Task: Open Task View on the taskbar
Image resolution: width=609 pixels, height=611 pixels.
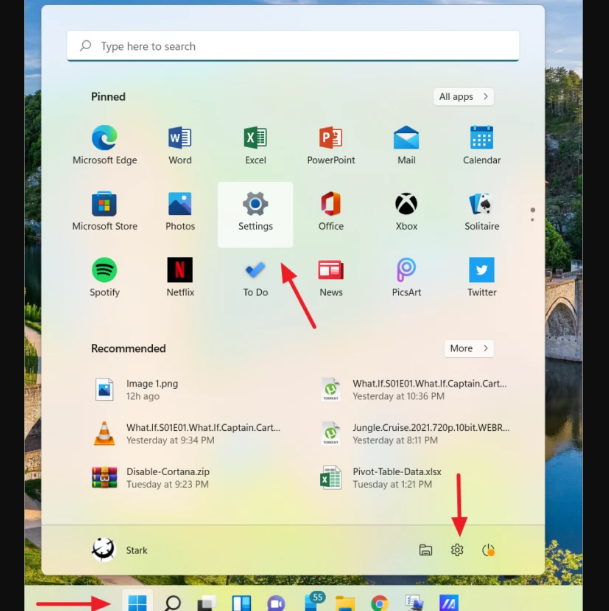Action: coord(207,603)
